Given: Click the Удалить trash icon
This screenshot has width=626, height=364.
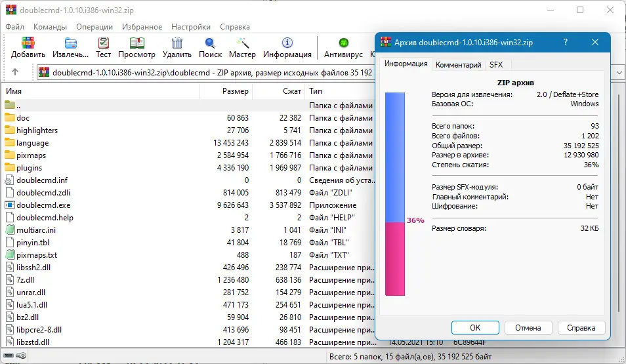Looking at the screenshot, I should [177, 43].
